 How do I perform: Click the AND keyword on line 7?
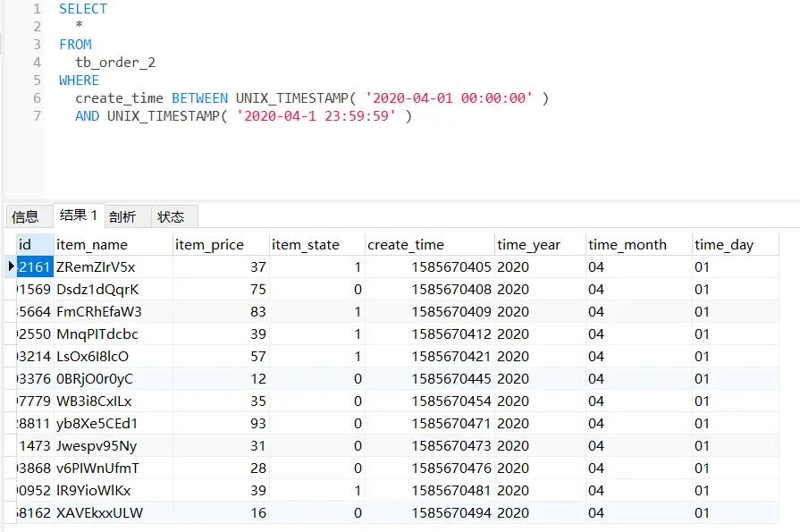click(x=88, y=116)
